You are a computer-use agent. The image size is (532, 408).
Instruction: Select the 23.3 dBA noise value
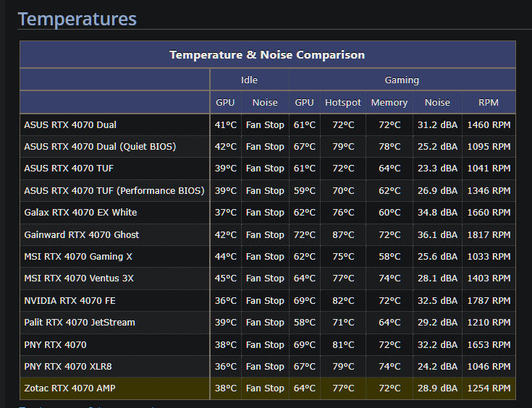[437, 169]
